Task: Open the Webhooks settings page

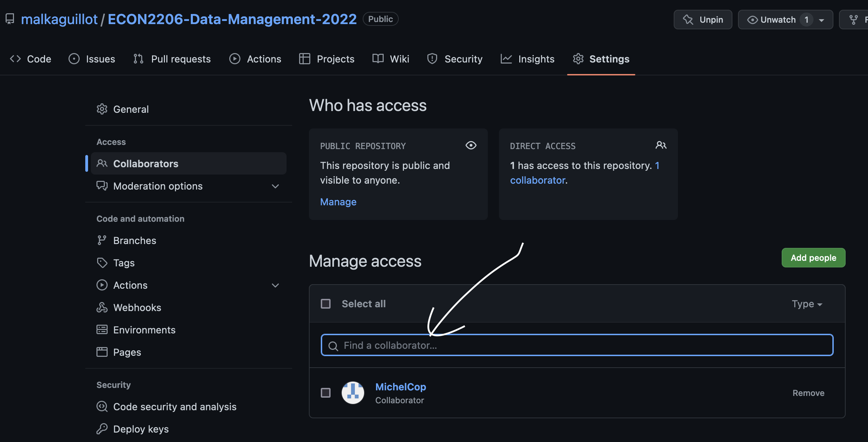Action: pyautogui.click(x=137, y=308)
